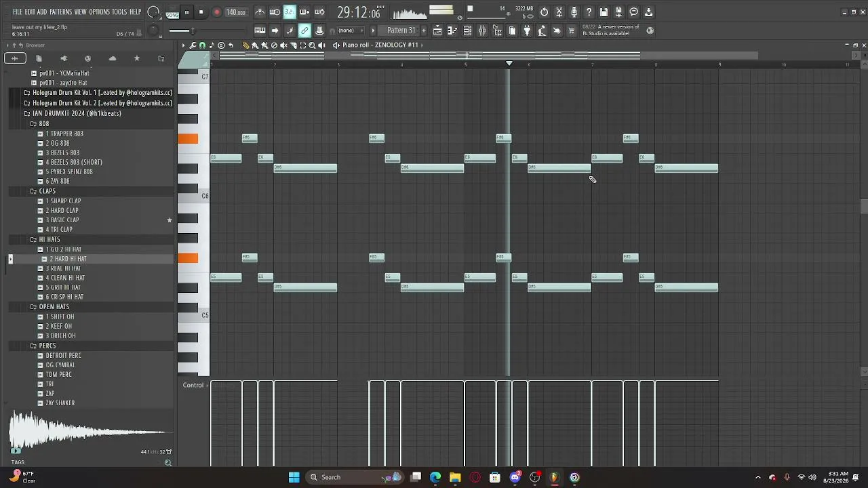Open piano roll tools wrench menu
868x488 pixels.
tap(193, 45)
